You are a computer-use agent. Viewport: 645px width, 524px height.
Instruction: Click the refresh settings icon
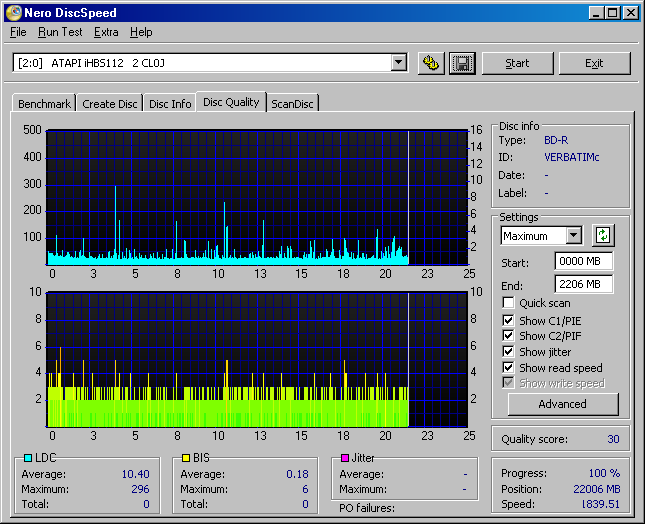tap(603, 236)
